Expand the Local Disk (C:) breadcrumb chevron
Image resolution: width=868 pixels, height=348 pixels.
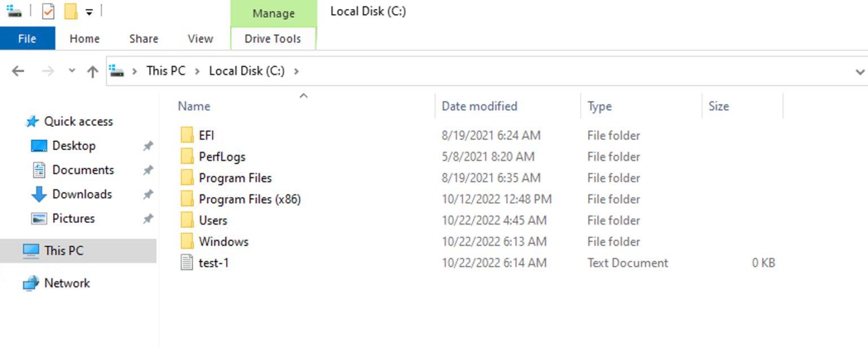click(x=297, y=71)
